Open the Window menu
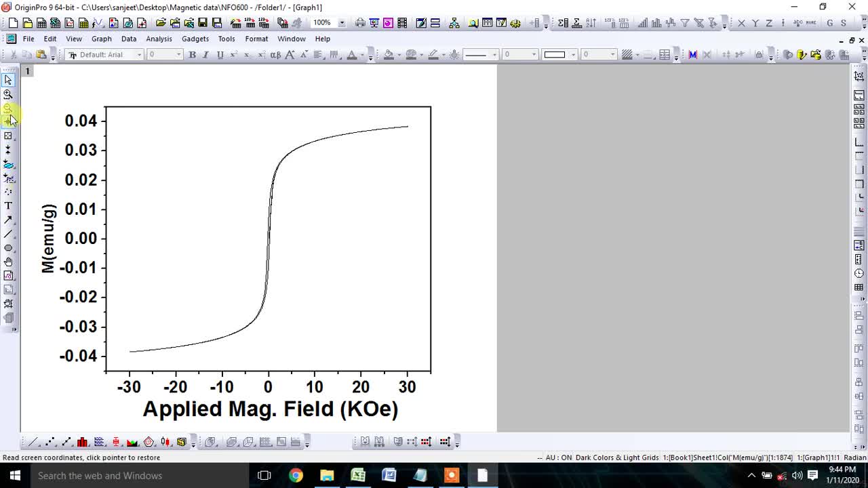Image resolution: width=868 pixels, height=488 pixels. point(292,39)
